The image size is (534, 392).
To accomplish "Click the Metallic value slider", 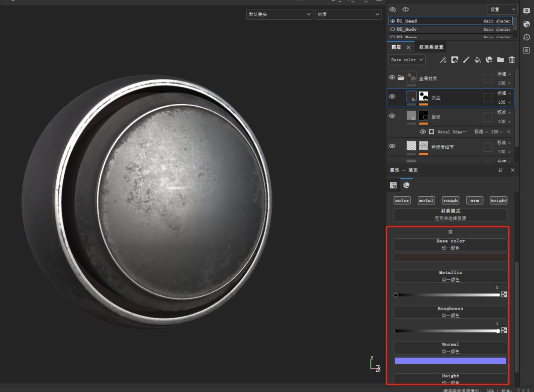I will pyautogui.click(x=447, y=295).
